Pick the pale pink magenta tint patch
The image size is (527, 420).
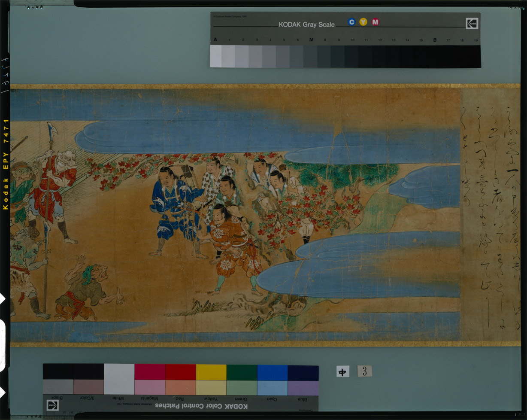pyautogui.click(x=150, y=388)
